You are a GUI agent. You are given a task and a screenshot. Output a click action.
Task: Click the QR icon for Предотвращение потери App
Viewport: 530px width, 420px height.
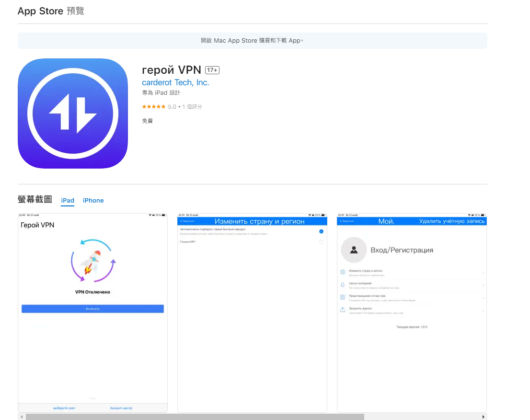point(343,297)
